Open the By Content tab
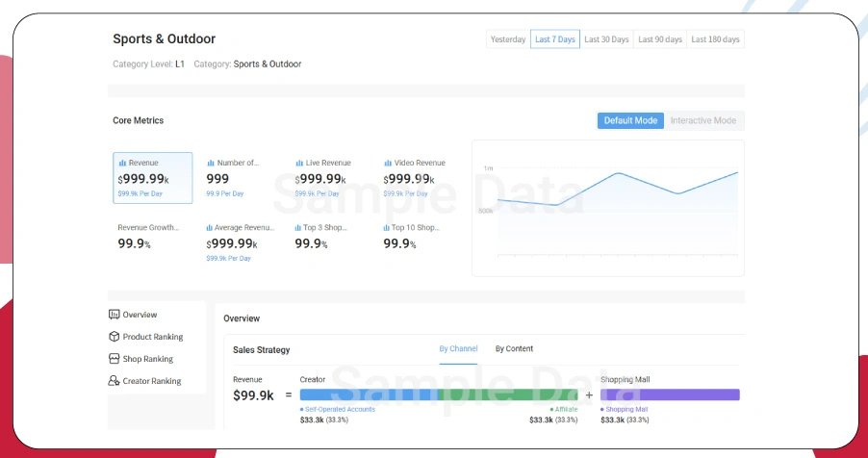Image resolution: width=868 pixels, height=458 pixels. [514, 349]
